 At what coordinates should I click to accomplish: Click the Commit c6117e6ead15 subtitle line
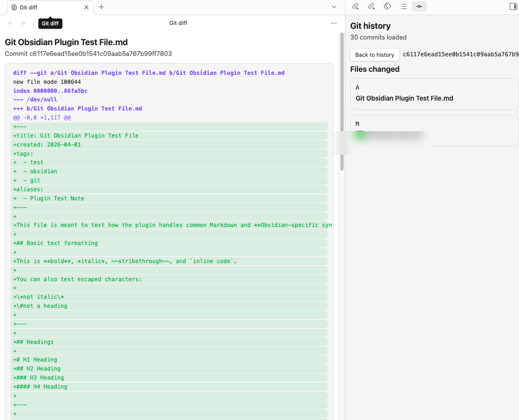pos(88,54)
